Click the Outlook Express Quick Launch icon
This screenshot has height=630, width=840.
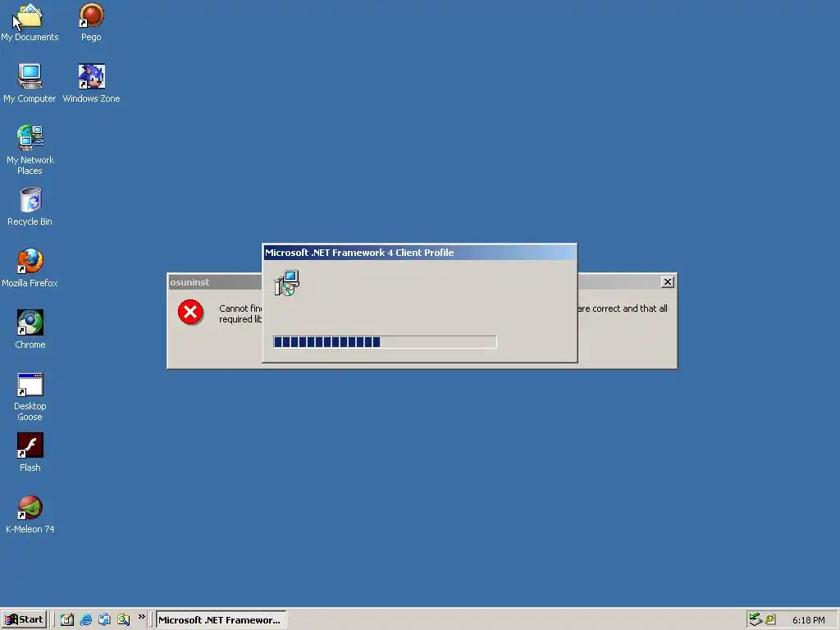104,620
